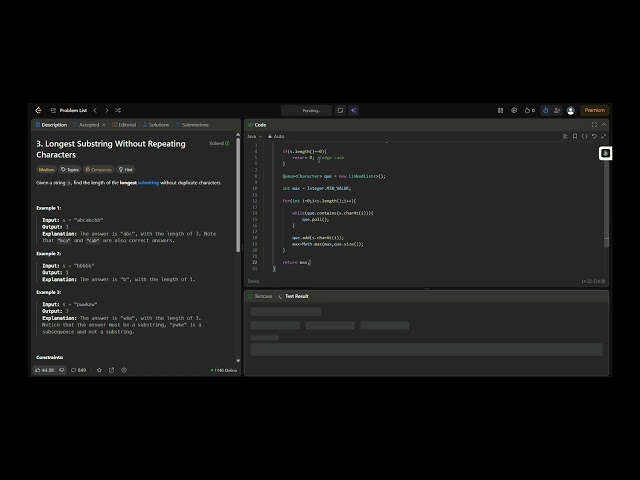Click the 'return max;' code line
Viewport: 640px width, 480px height.
click(296, 262)
